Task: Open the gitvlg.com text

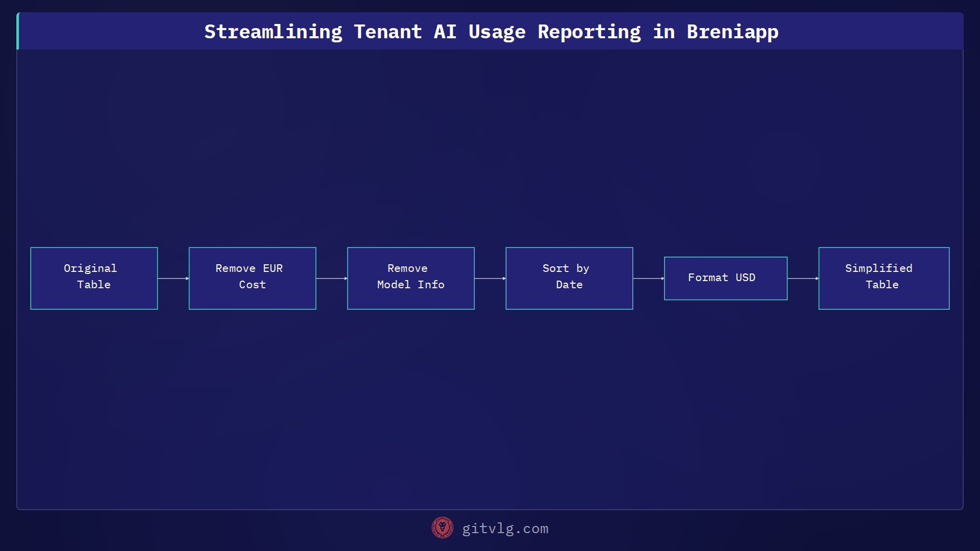Action: tap(505, 529)
